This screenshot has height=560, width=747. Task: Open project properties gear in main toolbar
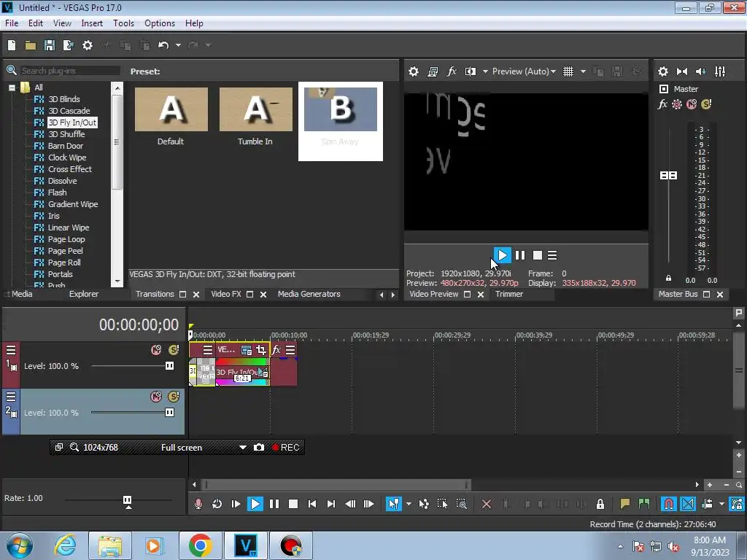[x=88, y=45]
